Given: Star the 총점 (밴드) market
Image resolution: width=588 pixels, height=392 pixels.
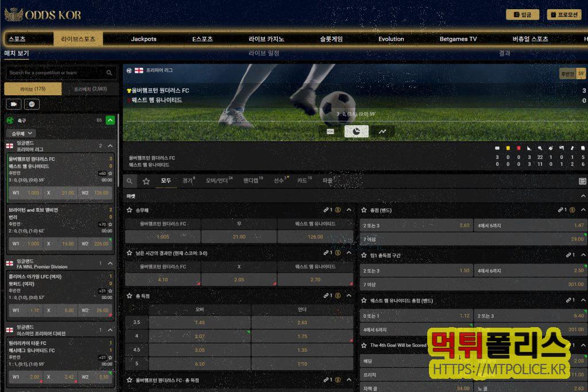Looking at the screenshot, I should pyautogui.click(x=363, y=210).
